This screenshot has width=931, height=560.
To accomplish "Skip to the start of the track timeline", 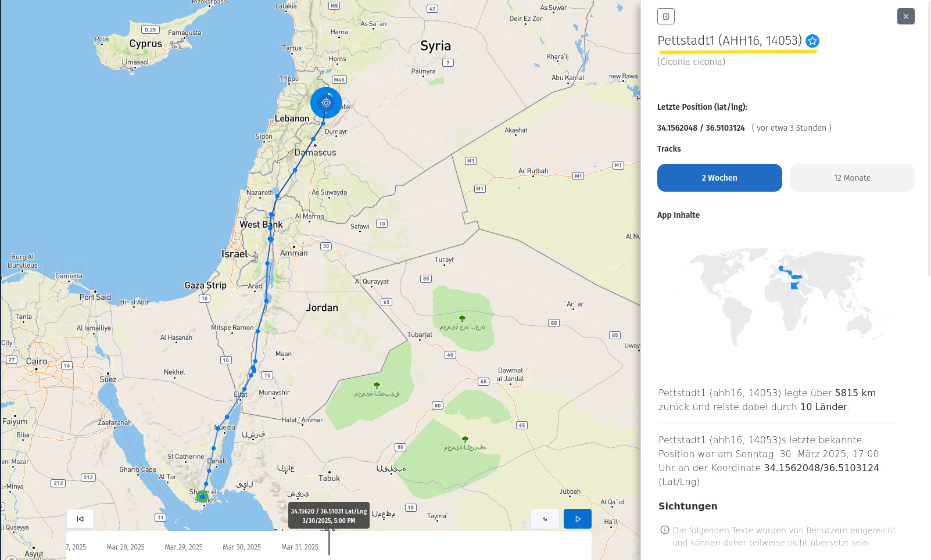I will [x=80, y=519].
